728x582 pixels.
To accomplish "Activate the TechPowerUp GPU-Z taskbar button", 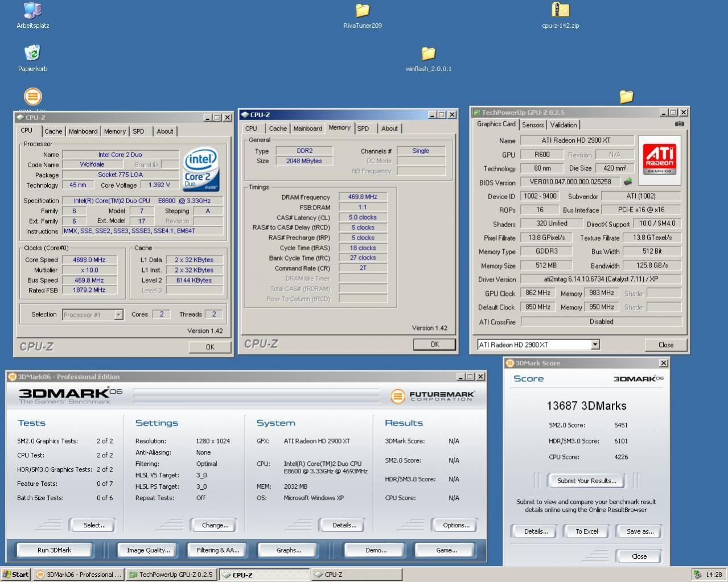I will [x=171, y=575].
